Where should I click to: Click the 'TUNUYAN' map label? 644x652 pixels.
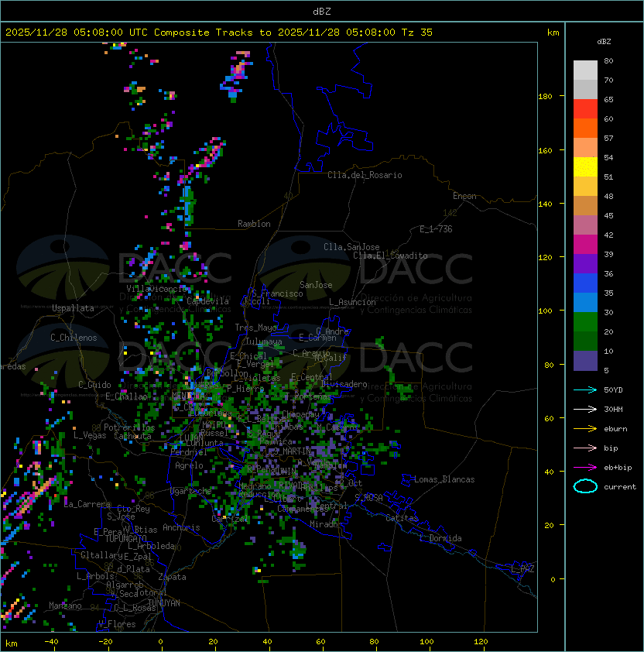(x=164, y=602)
